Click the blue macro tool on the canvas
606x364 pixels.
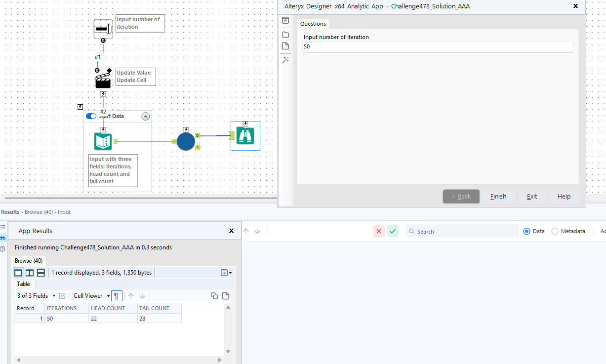(x=186, y=141)
